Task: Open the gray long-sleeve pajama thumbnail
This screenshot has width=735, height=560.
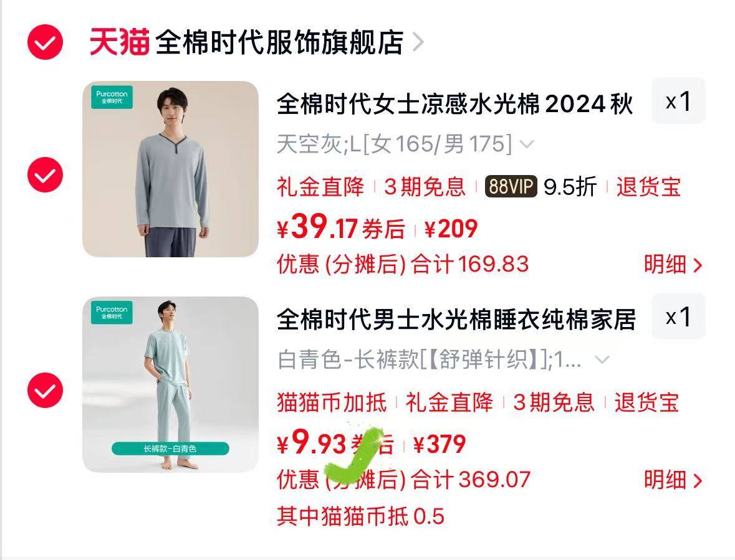Action: click(x=170, y=169)
